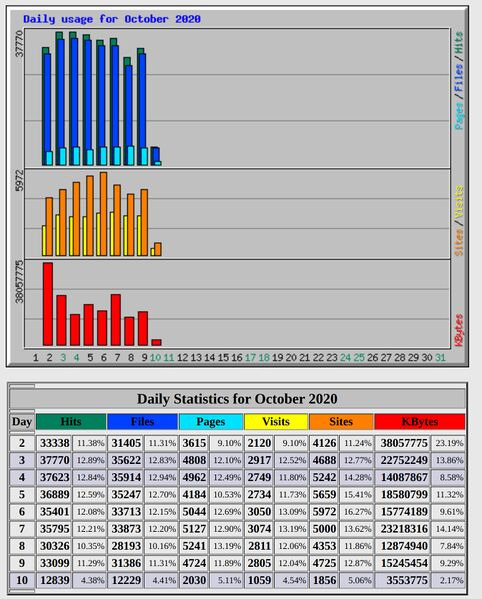The width and height of the screenshot is (482, 599).
Task: Click the 'Daily Statistics for October 2020' table heading
Action: 237,399
